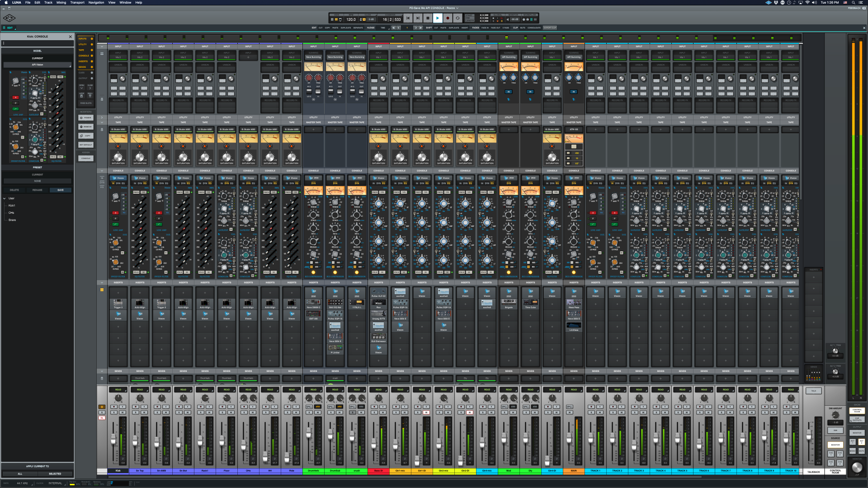Select the POWER modifier in the left panel

(x=86, y=117)
